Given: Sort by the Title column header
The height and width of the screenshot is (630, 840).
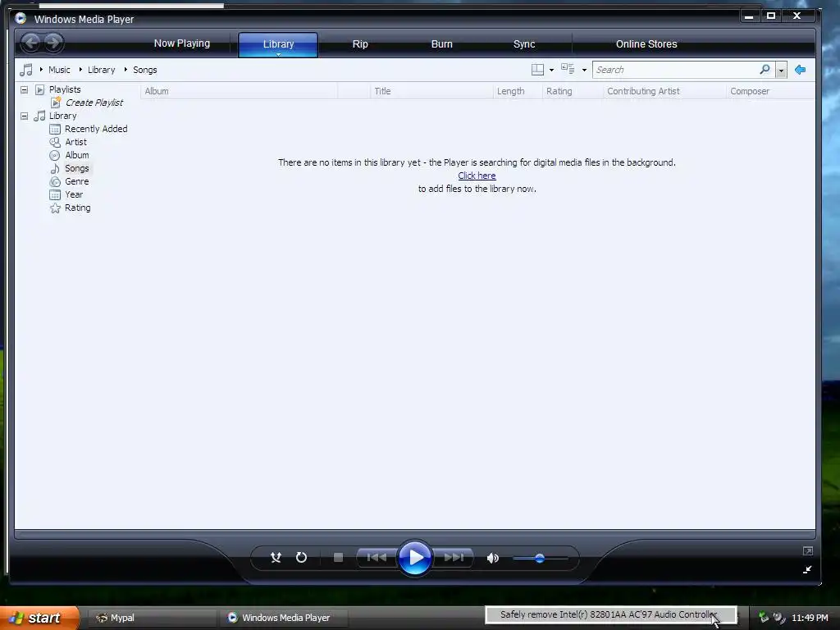Looking at the screenshot, I should (x=431, y=91).
